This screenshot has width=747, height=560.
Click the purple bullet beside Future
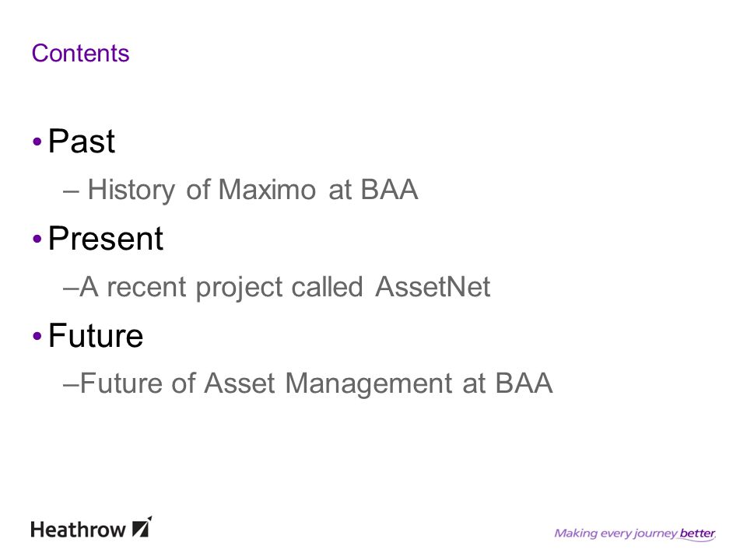tap(37, 336)
